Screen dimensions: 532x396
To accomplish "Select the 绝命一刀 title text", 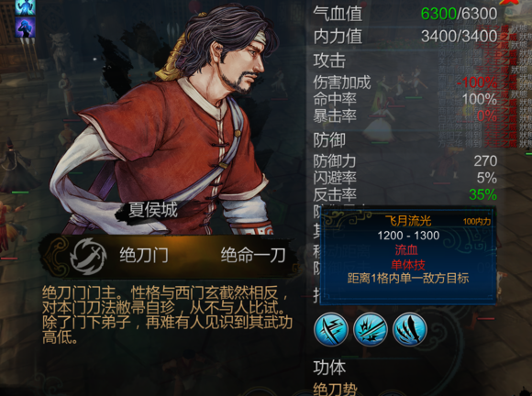I will (x=253, y=255).
